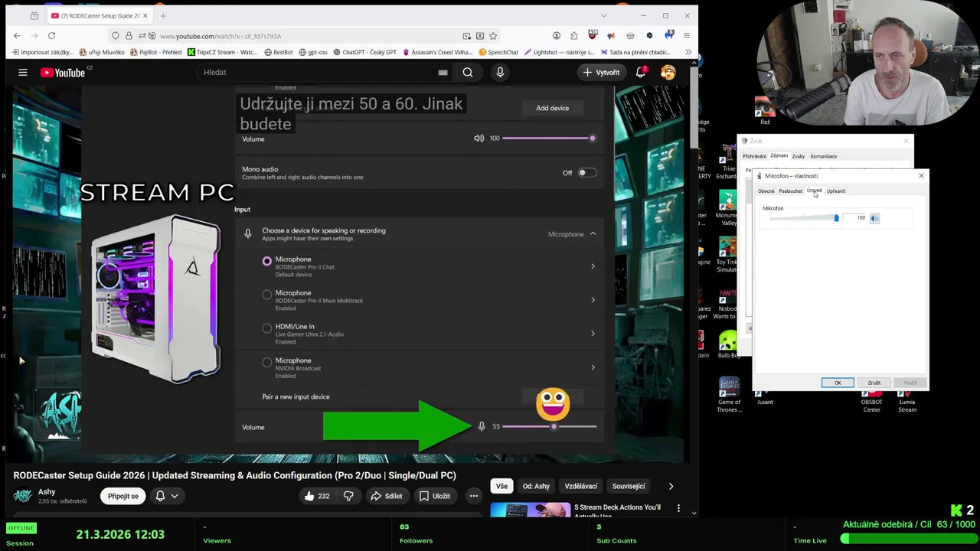Adjust the Mikrofon level slider
The width and height of the screenshot is (980, 551).
[836, 218]
